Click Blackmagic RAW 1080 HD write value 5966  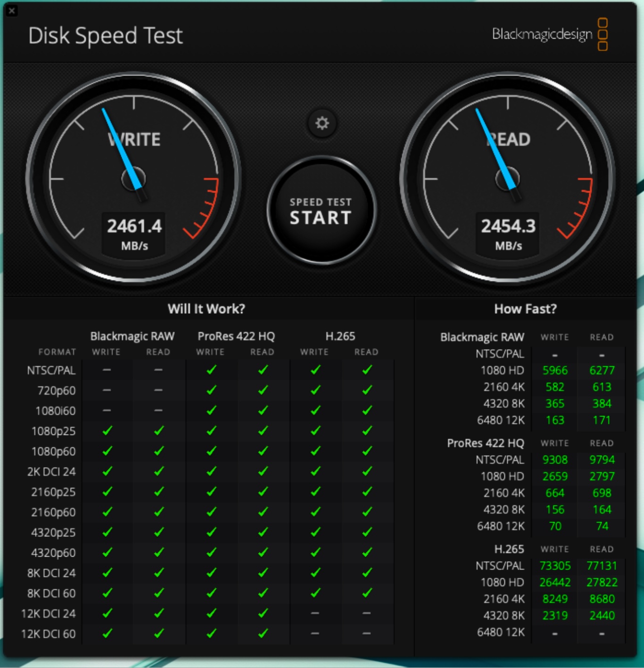555,370
